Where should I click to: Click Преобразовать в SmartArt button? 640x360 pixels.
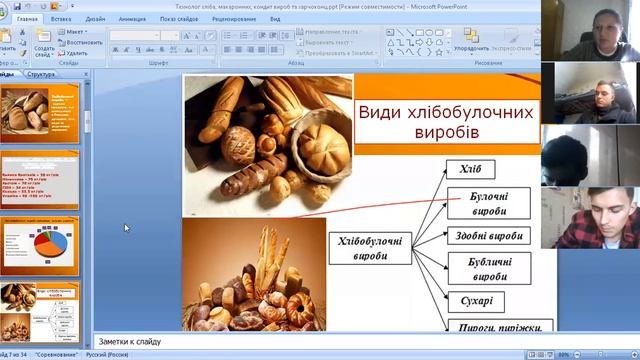(x=337, y=53)
